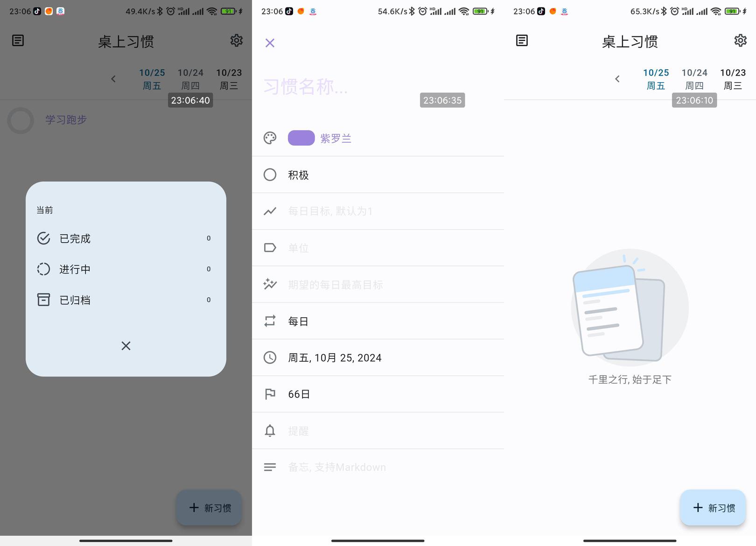Click the sparkle trend icon for max goal

pyautogui.click(x=270, y=284)
